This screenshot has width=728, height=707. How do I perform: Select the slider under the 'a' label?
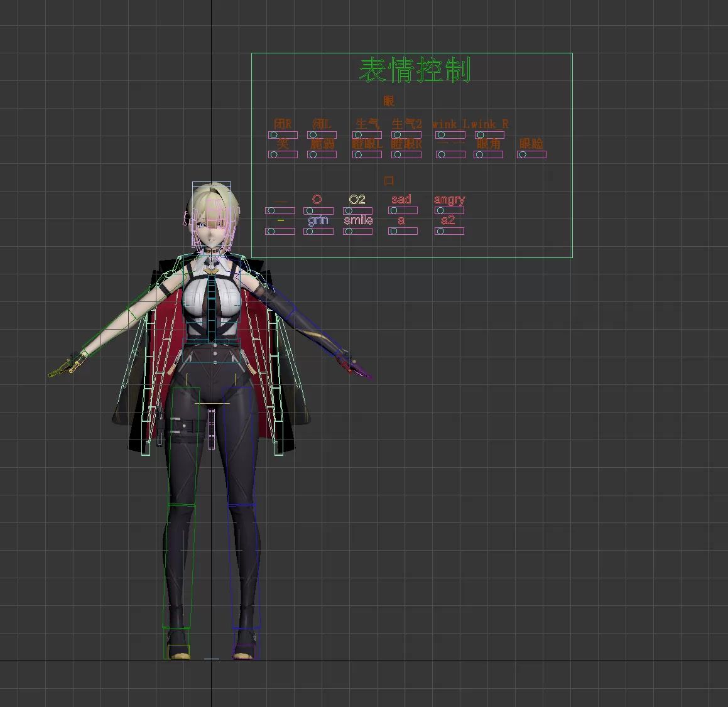tap(403, 231)
